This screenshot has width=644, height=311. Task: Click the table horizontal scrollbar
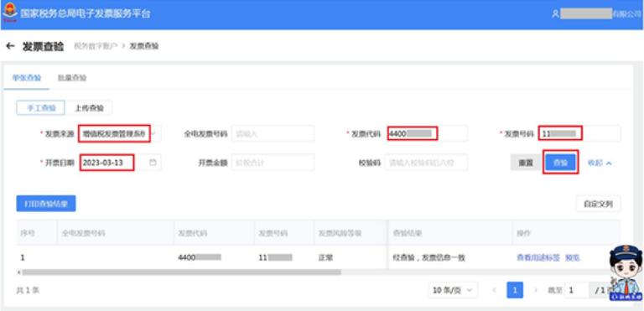click(x=180, y=272)
